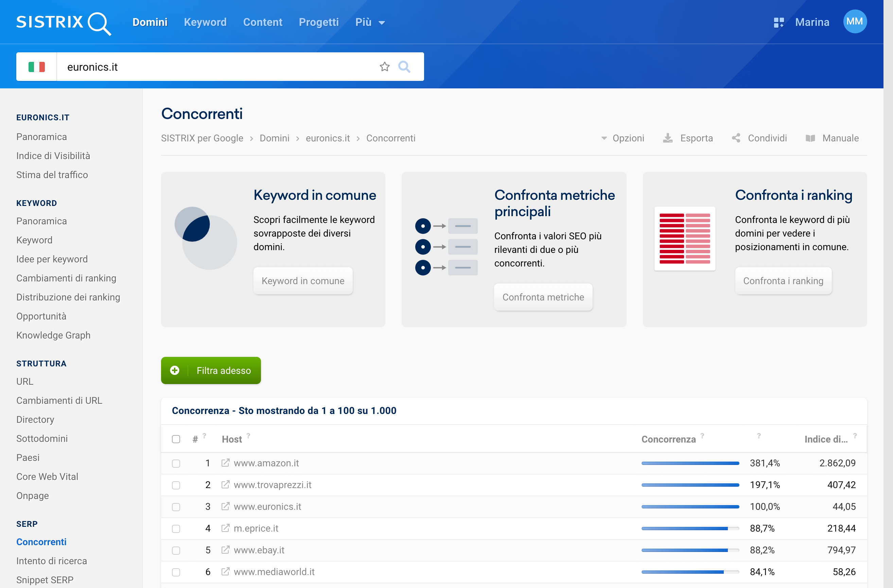Open external link icon for www.amazon.it
This screenshot has width=893, height=588.
point(225,463)
